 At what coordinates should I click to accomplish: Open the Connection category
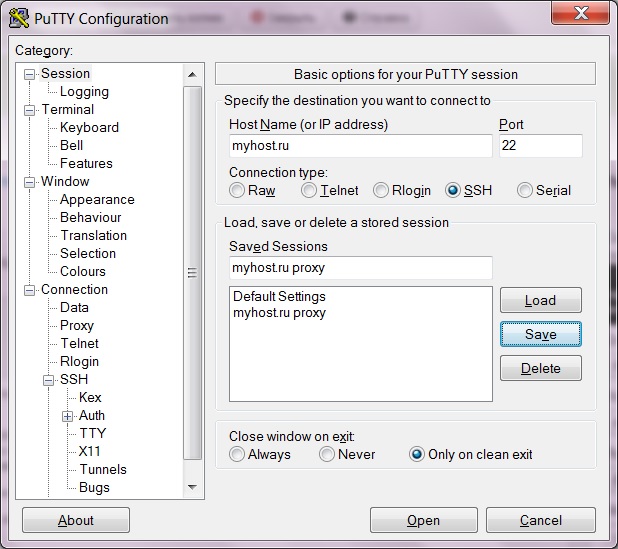[74, 289]
